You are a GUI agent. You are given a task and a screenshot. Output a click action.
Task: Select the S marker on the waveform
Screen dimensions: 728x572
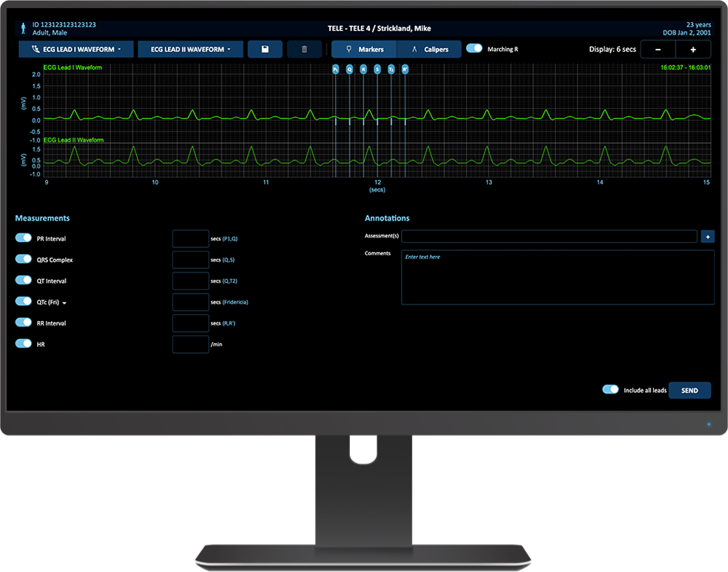tap(377, 69)
